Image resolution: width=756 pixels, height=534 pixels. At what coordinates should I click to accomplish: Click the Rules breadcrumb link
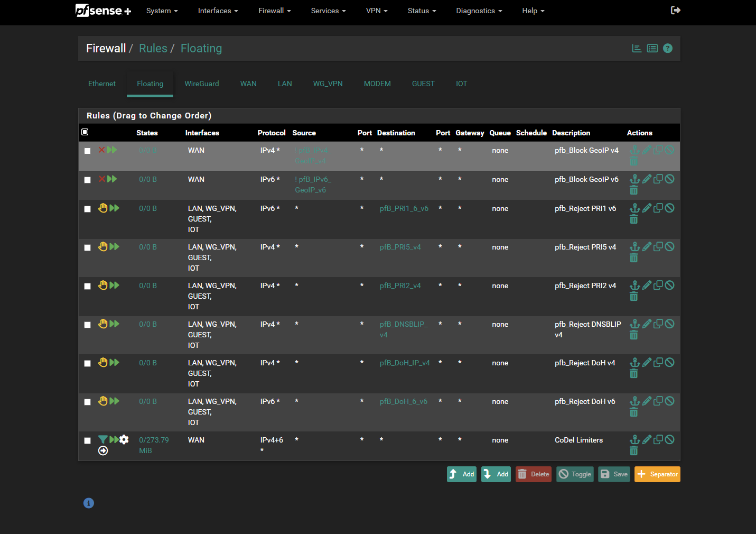pos(153,48)
